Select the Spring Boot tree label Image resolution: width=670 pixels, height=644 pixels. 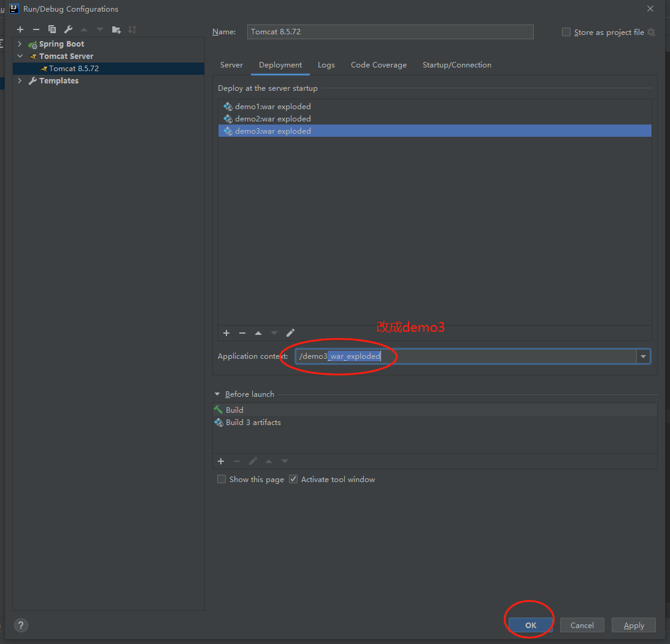pos(61,44)
